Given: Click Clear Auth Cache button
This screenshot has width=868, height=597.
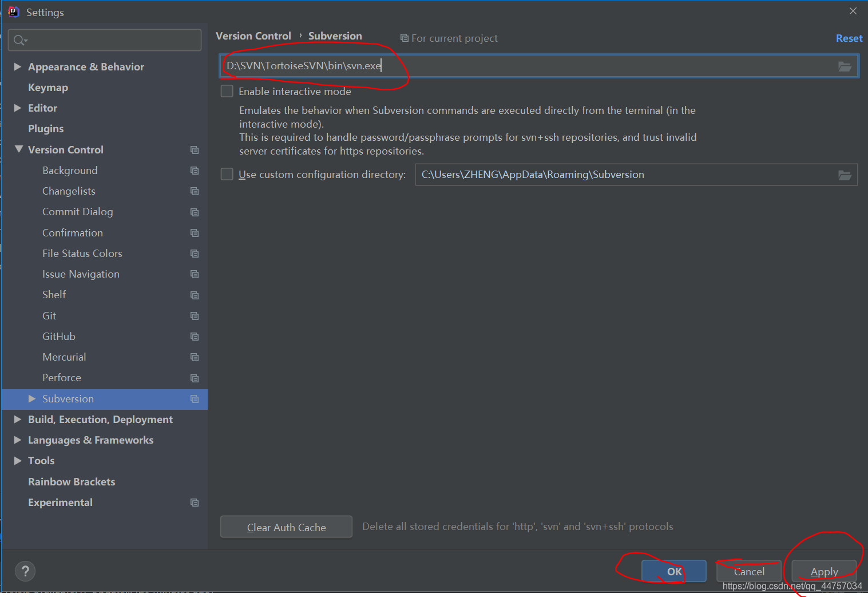Looking at the screenshot, I should coord(286,527).
